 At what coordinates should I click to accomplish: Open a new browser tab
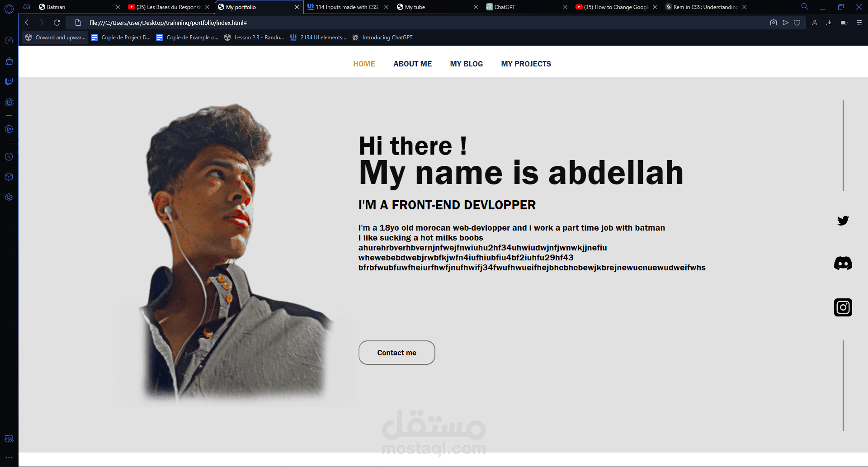[x=758, y=7]
